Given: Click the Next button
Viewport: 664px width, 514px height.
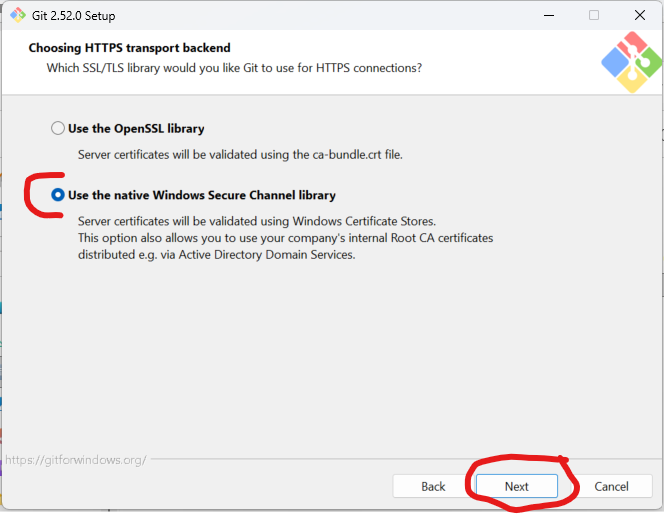Looking at the screenshot, I should coord(517,486).
